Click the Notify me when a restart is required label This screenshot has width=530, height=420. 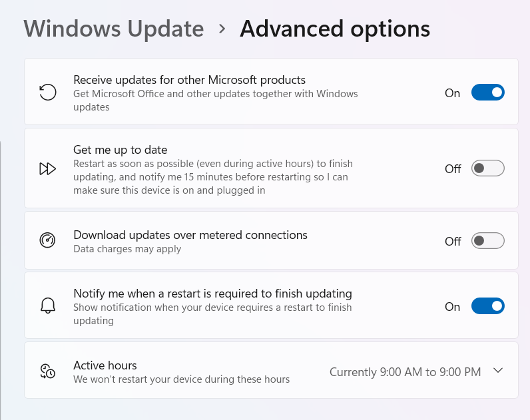click(x=212, y=294)
